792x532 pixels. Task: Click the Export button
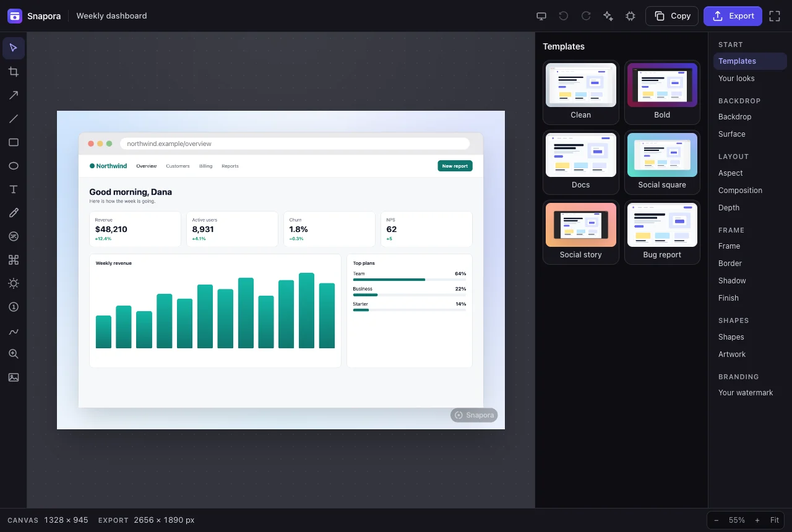tap(733, 16)
